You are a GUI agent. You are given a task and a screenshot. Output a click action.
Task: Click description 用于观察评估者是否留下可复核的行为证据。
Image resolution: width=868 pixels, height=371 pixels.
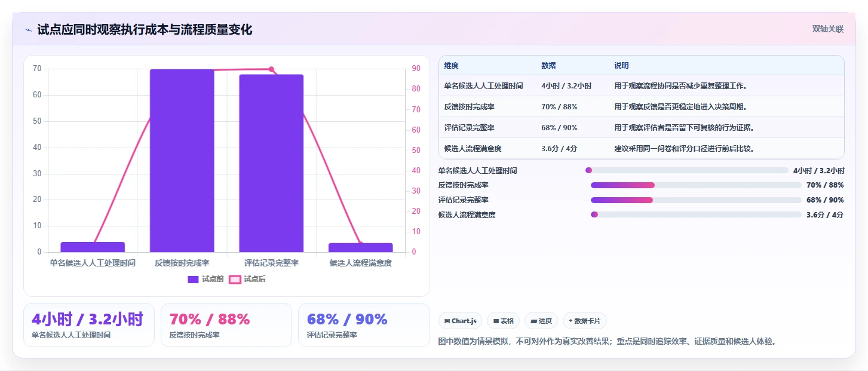click(x=685, y=128)
